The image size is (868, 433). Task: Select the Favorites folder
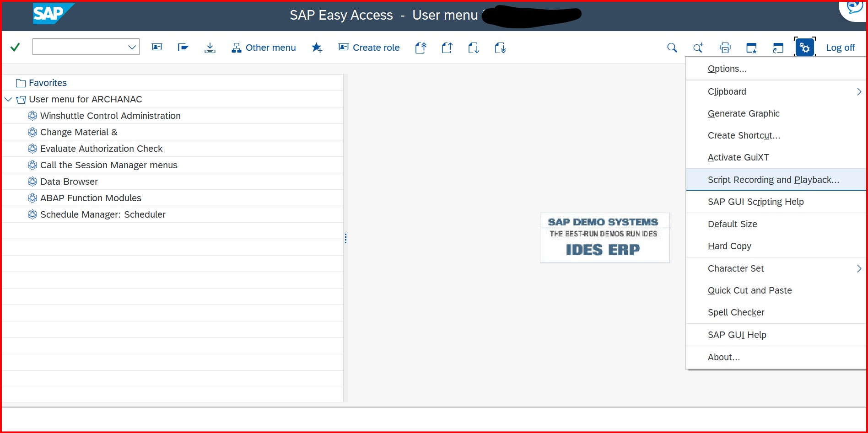48,83
